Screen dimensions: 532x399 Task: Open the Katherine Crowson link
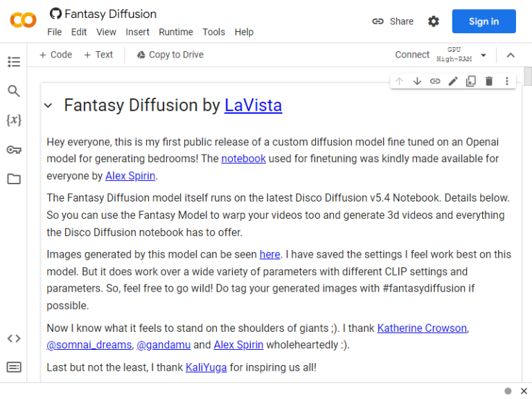point(422,328)
